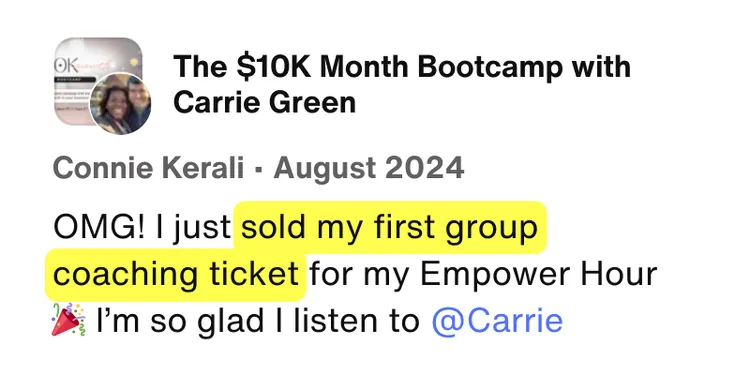Click the August 2024 post date
The width and height of the screenshot is (750, 375).
tap(369, 168)
